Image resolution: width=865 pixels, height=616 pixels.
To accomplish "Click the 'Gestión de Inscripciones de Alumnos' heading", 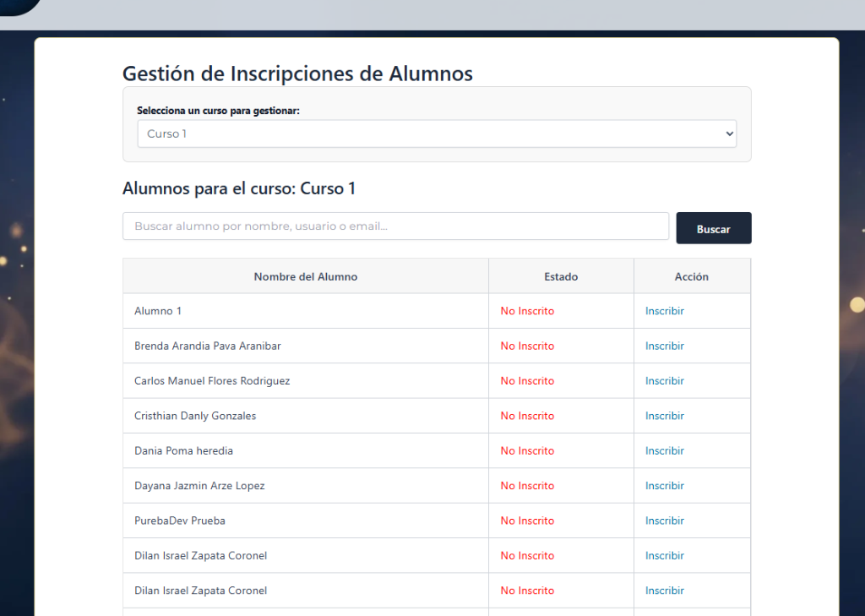I will coord(297,74).
